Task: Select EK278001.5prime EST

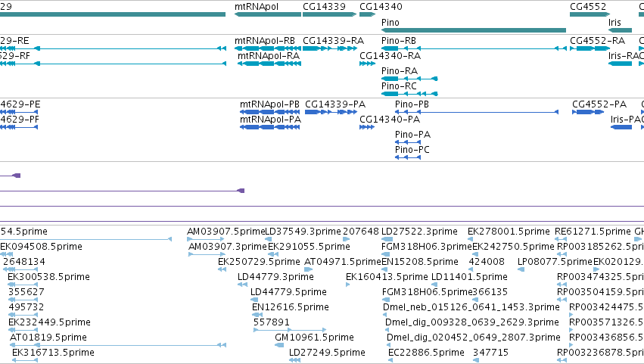Action: tap(471, 239)
